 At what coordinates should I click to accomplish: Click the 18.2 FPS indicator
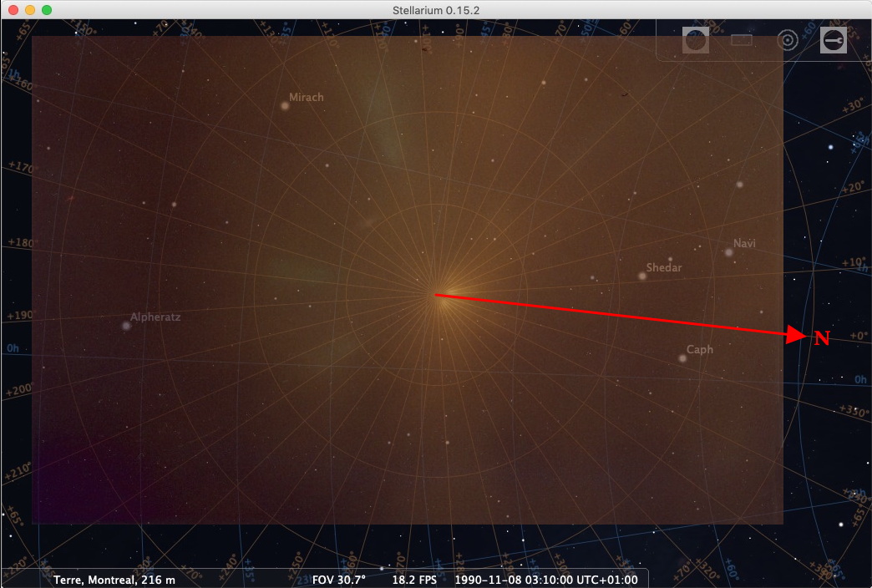[416, 580]
